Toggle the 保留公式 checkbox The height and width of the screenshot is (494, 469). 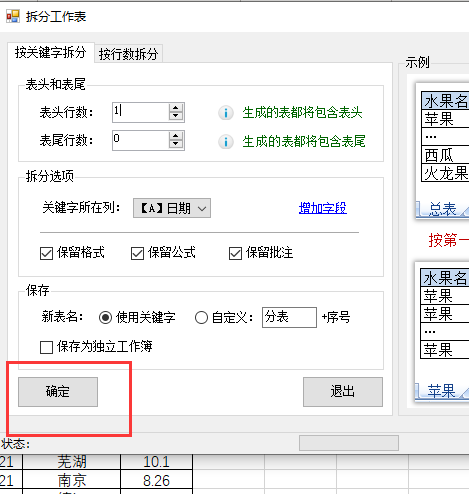pyautogui.click(x=137, y=253)
